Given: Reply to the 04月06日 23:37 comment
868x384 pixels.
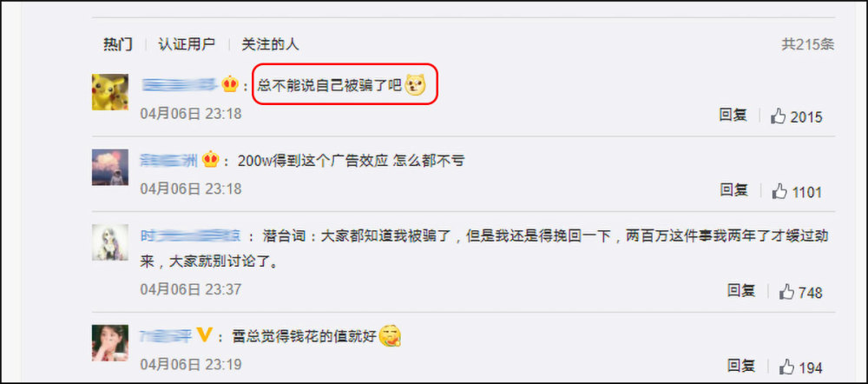Looking at the screenshot, I should 741,290.
